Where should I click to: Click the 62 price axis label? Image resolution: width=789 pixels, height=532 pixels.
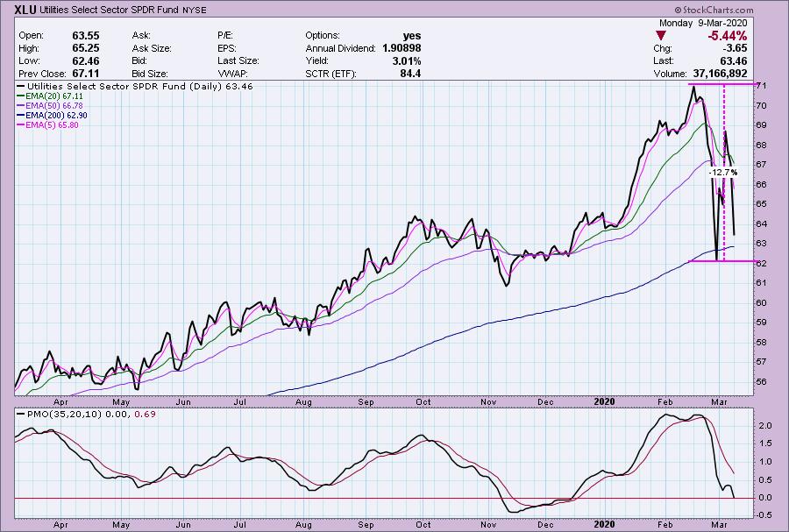click(x=761, y=263)
